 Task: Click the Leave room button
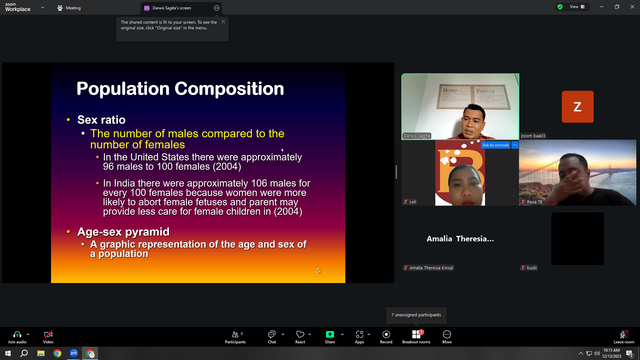point(624,337)
